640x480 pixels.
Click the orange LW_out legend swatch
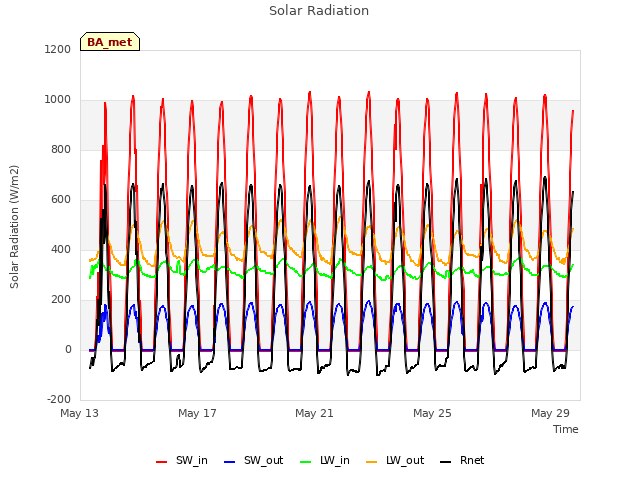(371, 462)
